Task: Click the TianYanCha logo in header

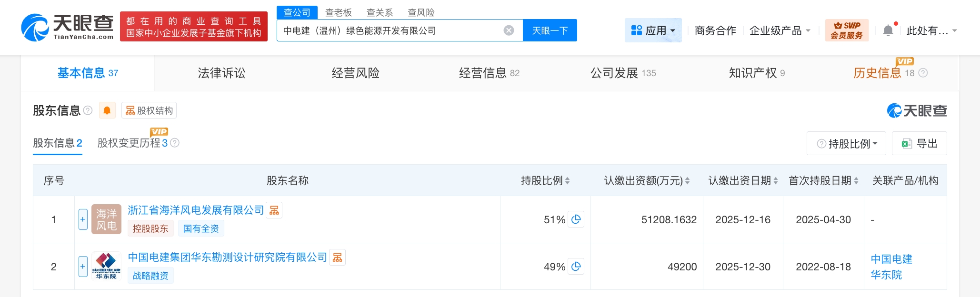Action: coord(67,28)
